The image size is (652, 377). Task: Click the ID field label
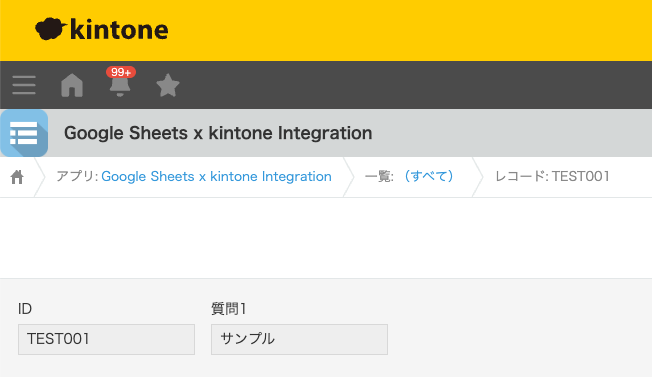25,309
